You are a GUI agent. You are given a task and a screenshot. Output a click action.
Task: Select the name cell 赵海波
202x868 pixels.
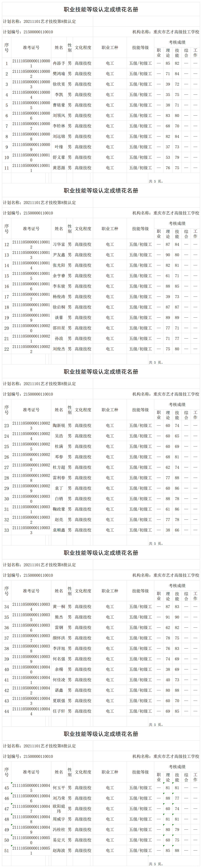pyautogui.click(x=59, y=850)
